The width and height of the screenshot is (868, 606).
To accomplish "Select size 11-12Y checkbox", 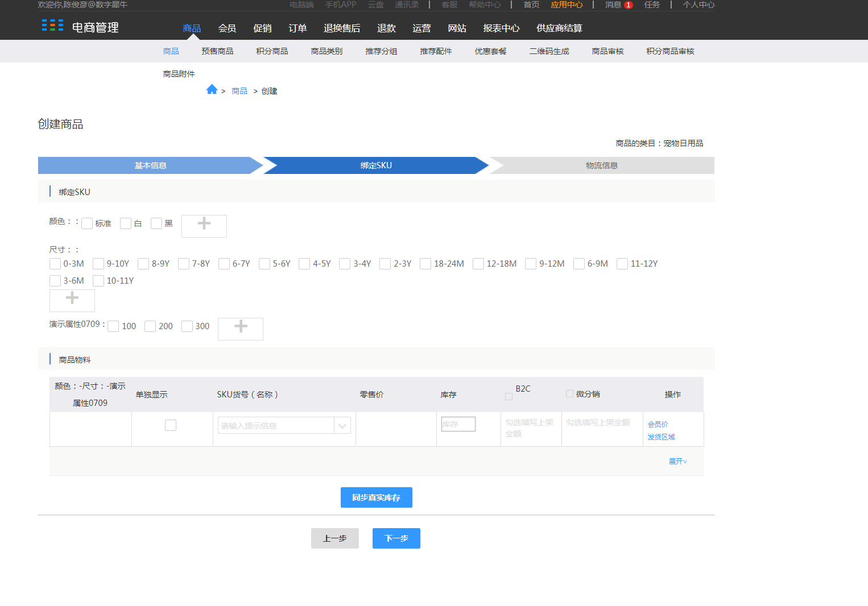I will click(622, 264).
